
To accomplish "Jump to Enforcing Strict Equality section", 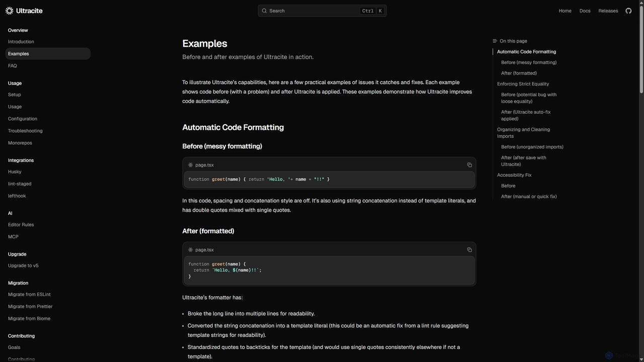I will (523, 84).
